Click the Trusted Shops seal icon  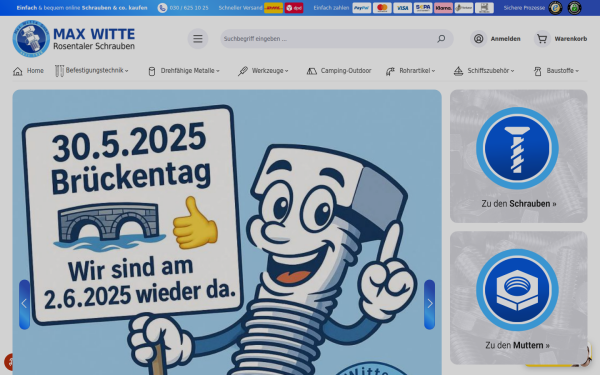555,8
